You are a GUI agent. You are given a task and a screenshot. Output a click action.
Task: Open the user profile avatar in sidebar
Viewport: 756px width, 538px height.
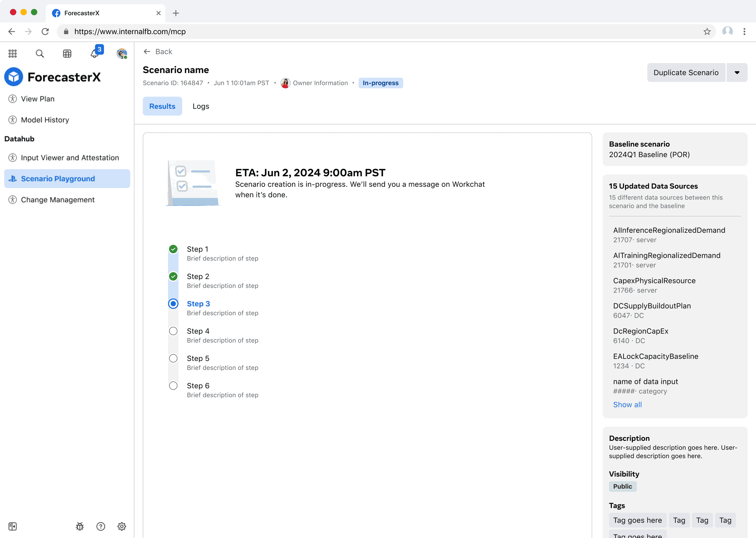tap(122, 53)
